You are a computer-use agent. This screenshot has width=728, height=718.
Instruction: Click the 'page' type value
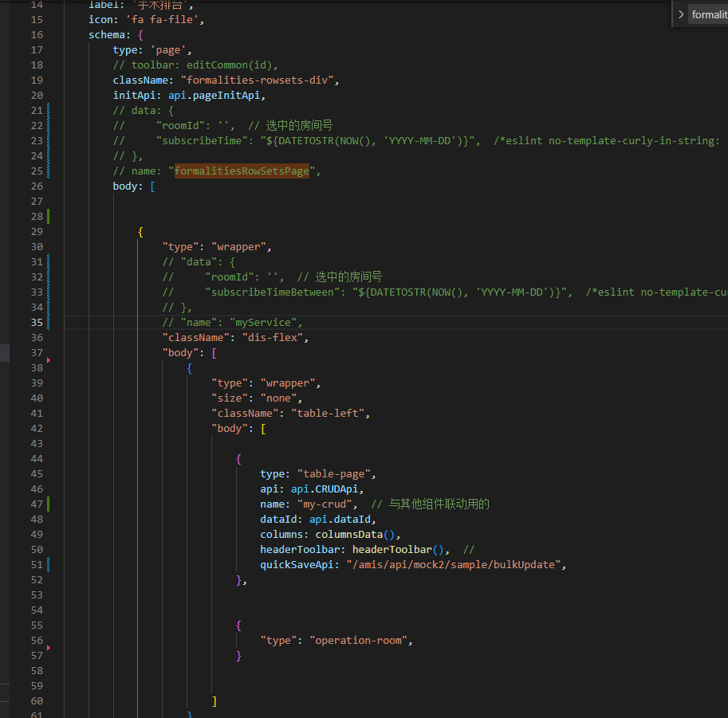pos(167,50)
